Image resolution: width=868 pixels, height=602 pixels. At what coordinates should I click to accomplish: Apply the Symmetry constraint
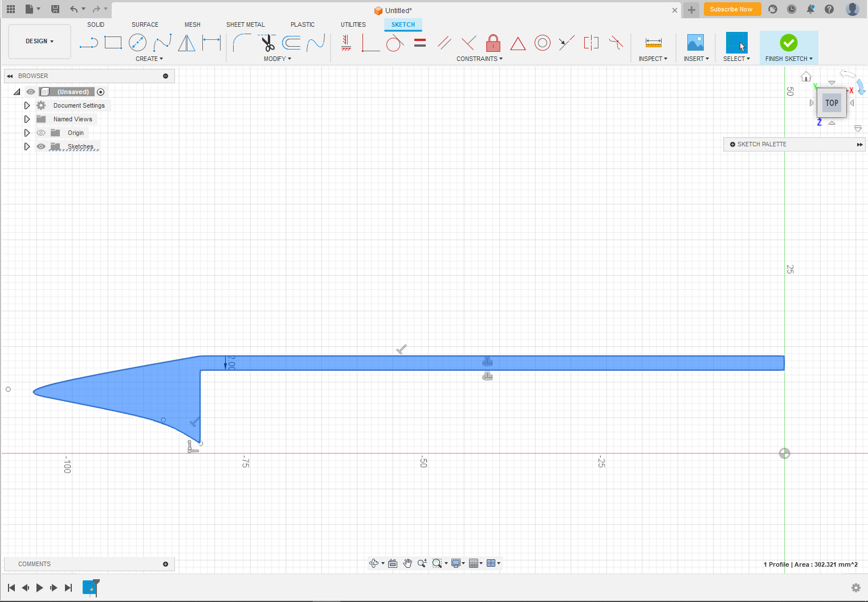pyautogui.click(x=591, y=43)
